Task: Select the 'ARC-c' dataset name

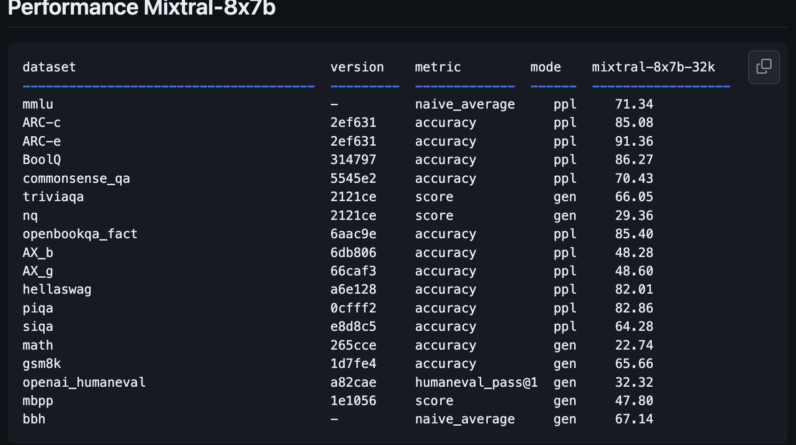Action: [x=42, y=123]
